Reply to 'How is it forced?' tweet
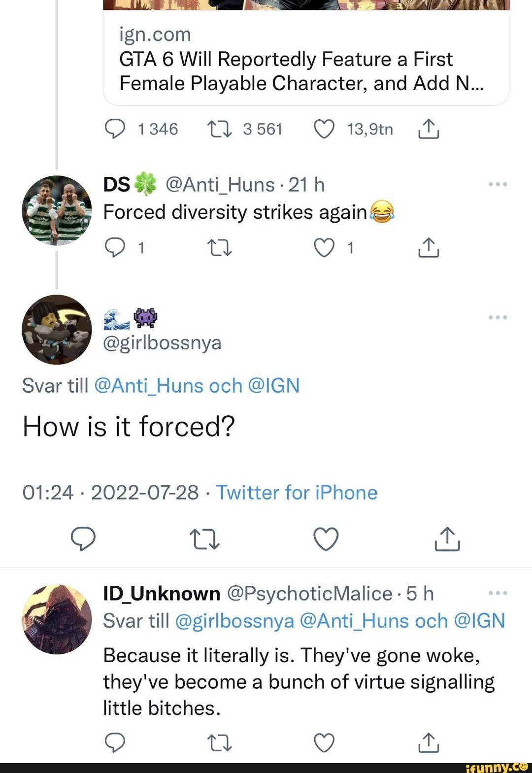 tap(83, 538)
